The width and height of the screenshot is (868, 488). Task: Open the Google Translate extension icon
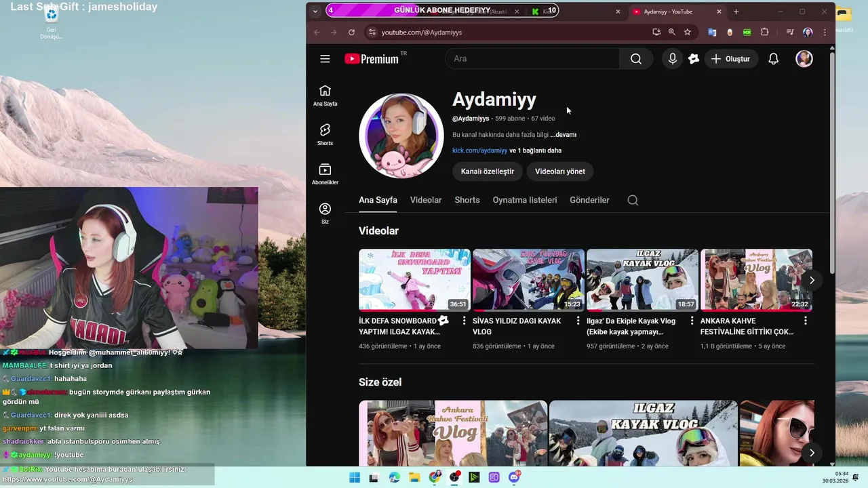point(712,32)
